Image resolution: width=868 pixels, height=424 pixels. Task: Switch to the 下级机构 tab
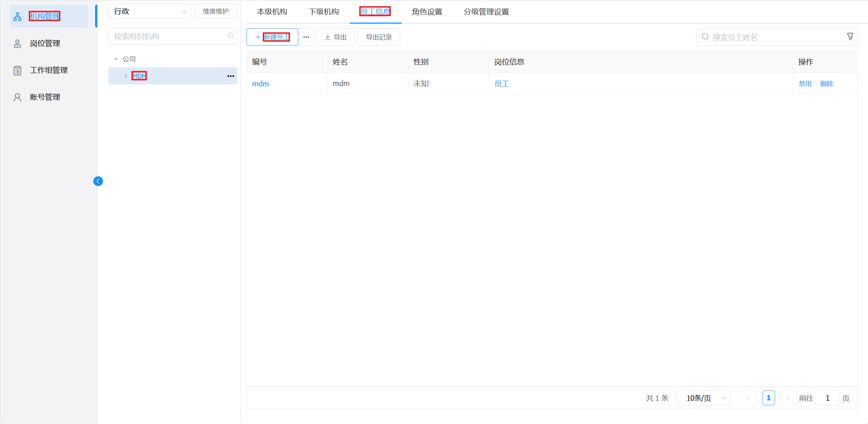tap(324, 12)
